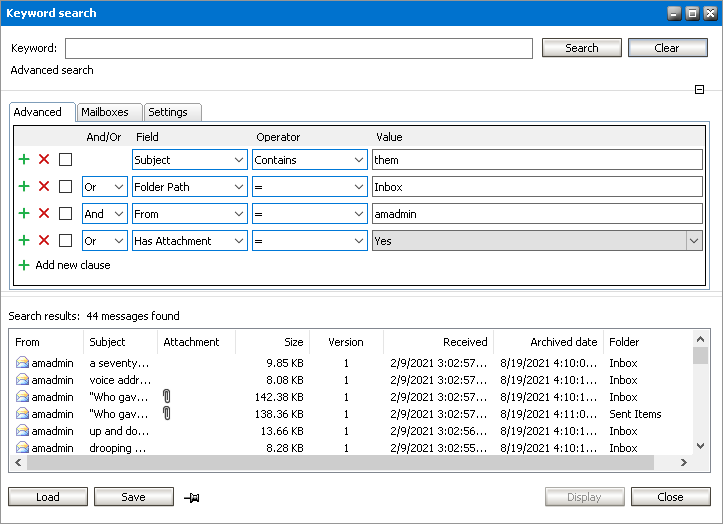Check the box on the Has Attachment row
The image size is (723, 524).
[x=65, y=240]
